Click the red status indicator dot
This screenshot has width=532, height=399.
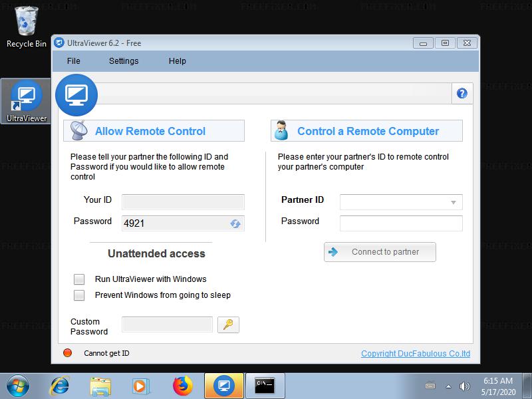[68, 353]
